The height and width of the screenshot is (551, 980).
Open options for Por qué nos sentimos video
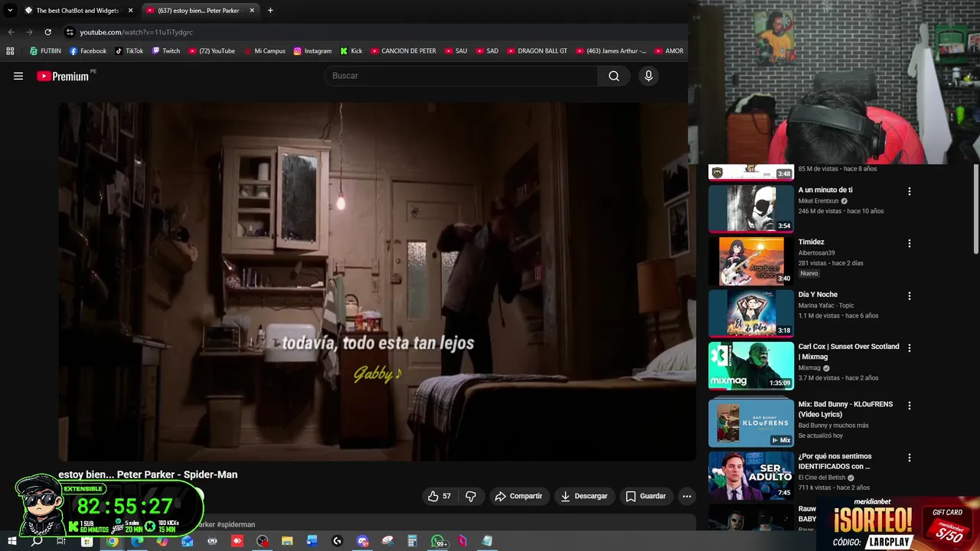910,458
